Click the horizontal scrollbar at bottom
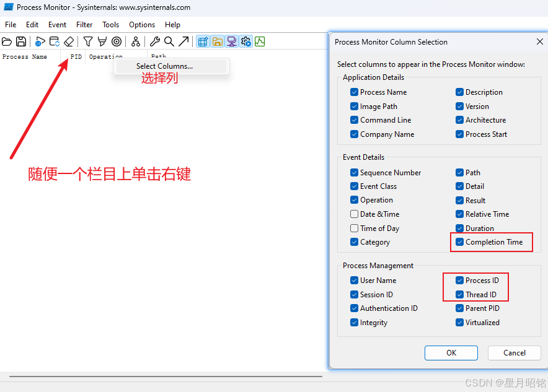The image size is (548, 392). pyautogui.click(x=166, y=377)
